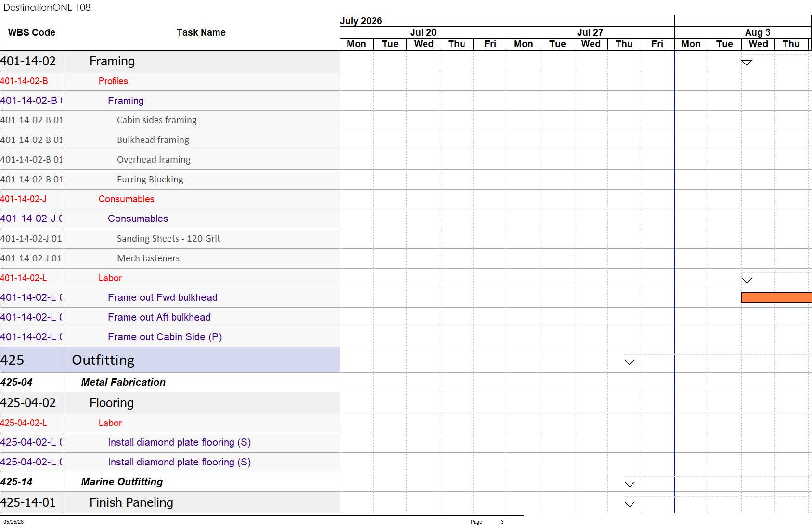812x528 pixels.
Task: Click the summary marker in the 401-14-02-L Labor row
Action: click(747, 280)
